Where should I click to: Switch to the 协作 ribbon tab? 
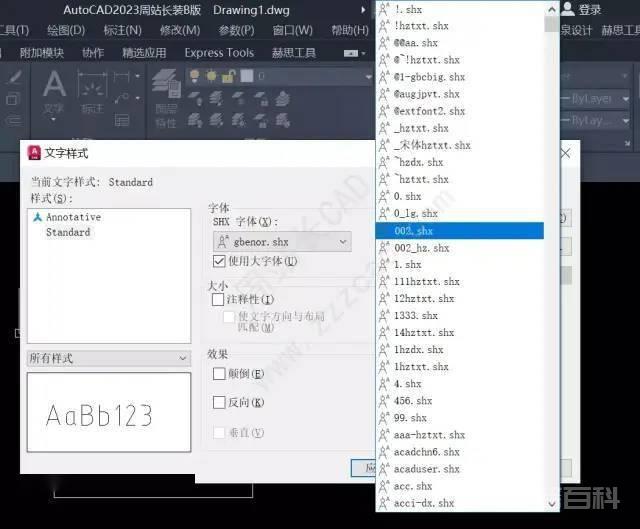[x=93, y=53]
